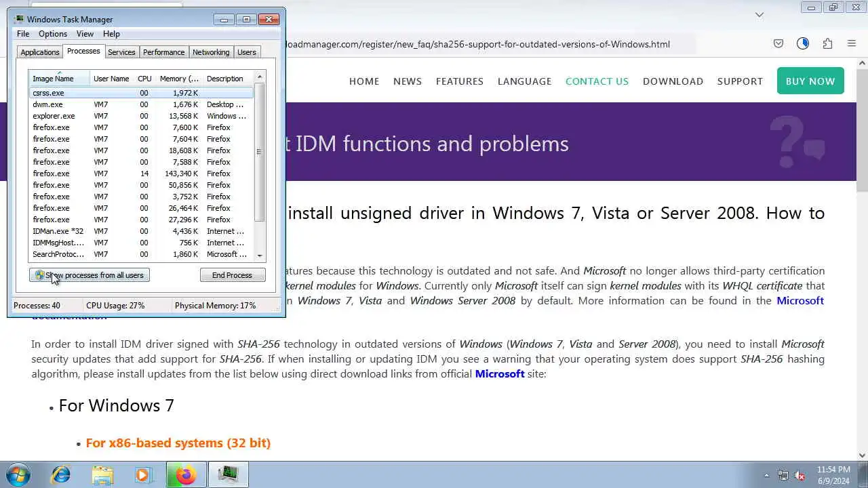Save page to Pocket icon in Firefox
868x488 pixels.
778,44
